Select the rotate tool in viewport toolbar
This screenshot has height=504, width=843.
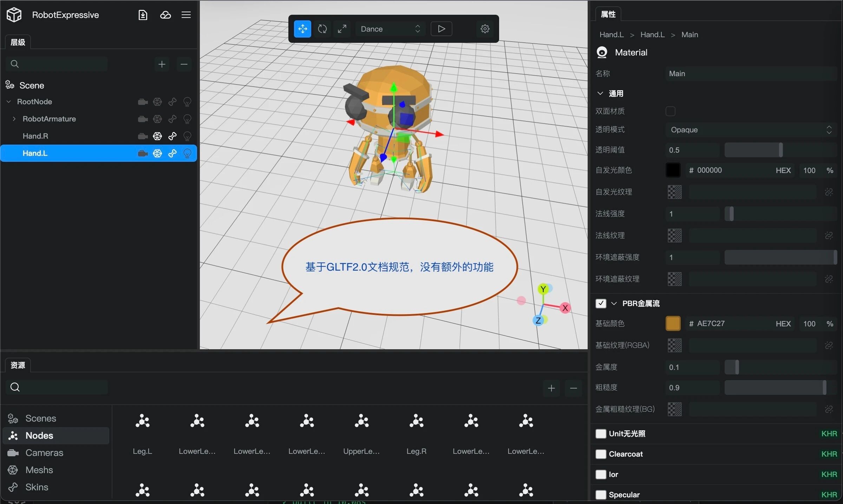tap(322, 29)
